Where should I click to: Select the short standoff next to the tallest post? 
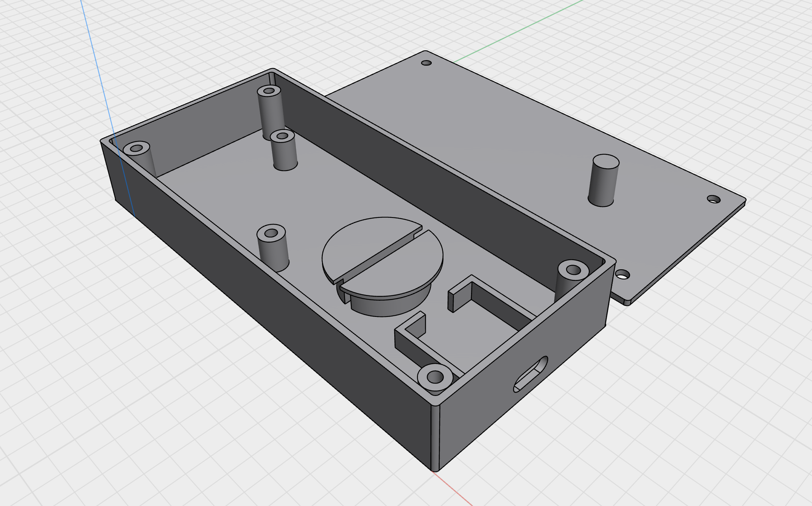tap(284, 150)
